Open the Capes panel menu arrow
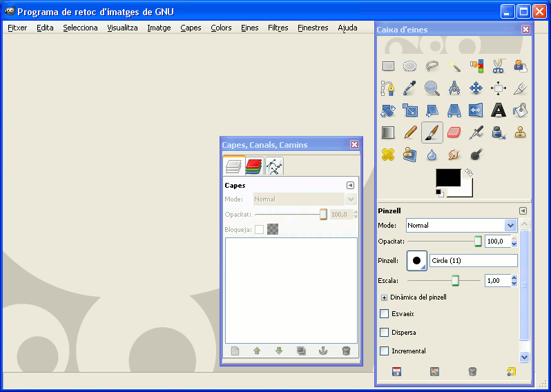 [x=350, y=185]
